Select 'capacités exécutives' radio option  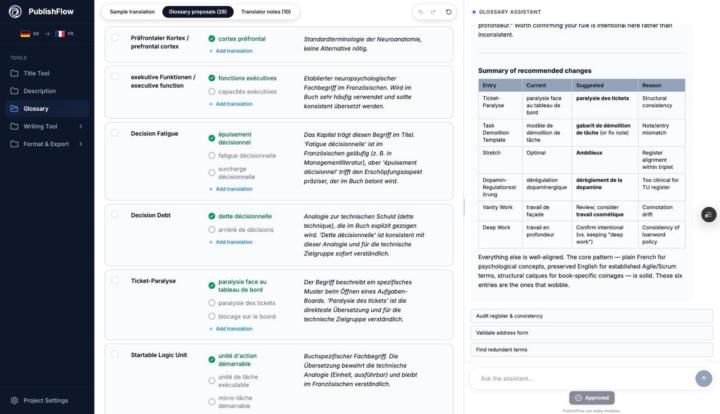(x=212, y=92)
